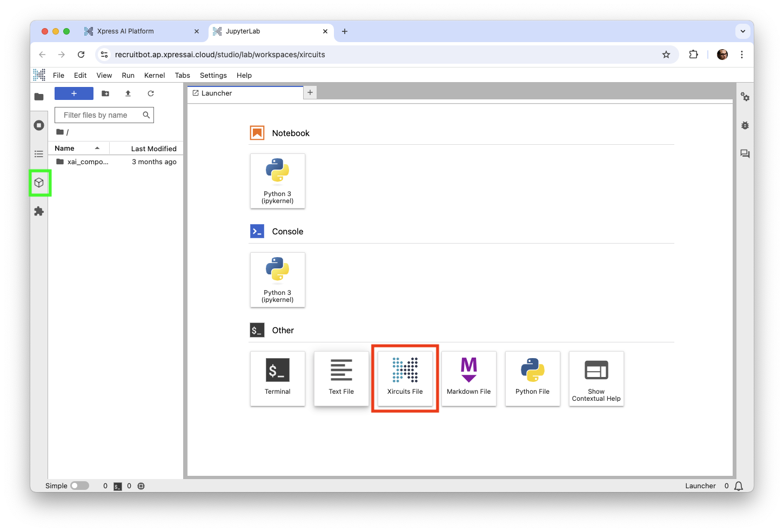Open Running Terminals and Kernels sidebar icon

point(39,125)
